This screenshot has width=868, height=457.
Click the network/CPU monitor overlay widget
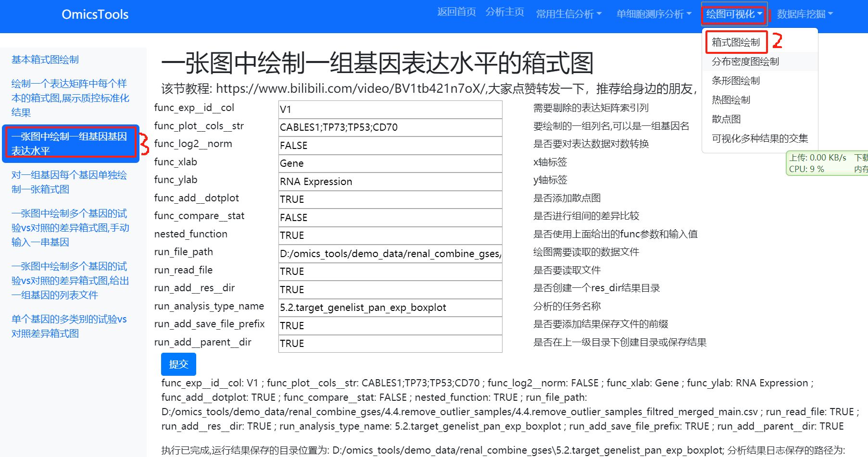tap(827, 163)
